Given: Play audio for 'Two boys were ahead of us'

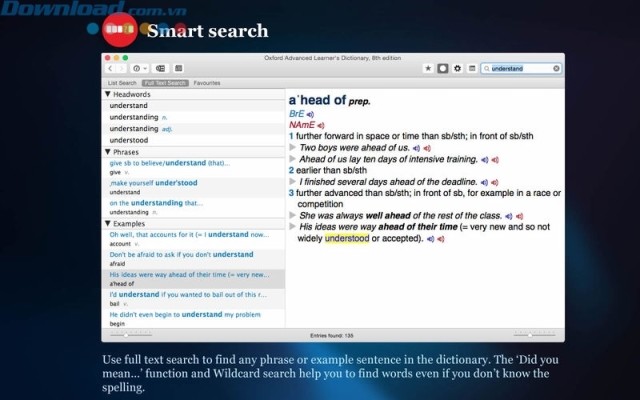Looking at the screenshot, I should (x=417, y=146).
